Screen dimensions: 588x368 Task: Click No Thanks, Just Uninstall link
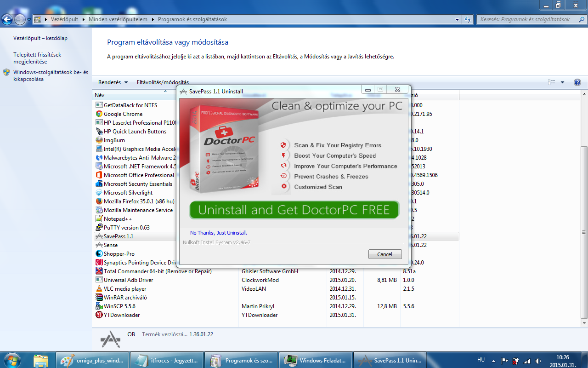coord(219,233)
